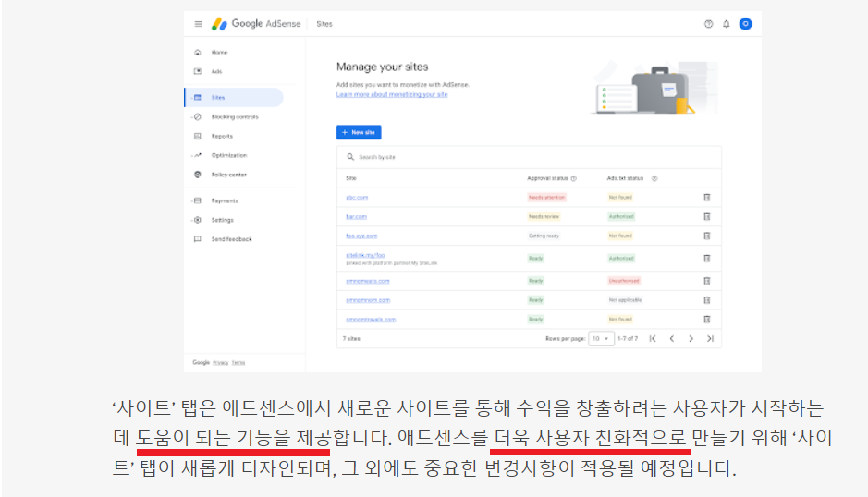Open the omnomtravels.com site link

pos(371,320)
